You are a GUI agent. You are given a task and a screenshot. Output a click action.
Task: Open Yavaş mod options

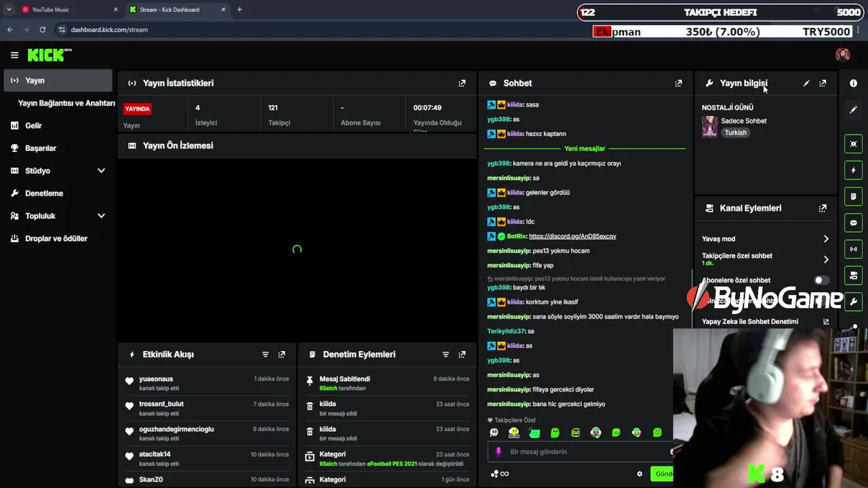[766, 239]
